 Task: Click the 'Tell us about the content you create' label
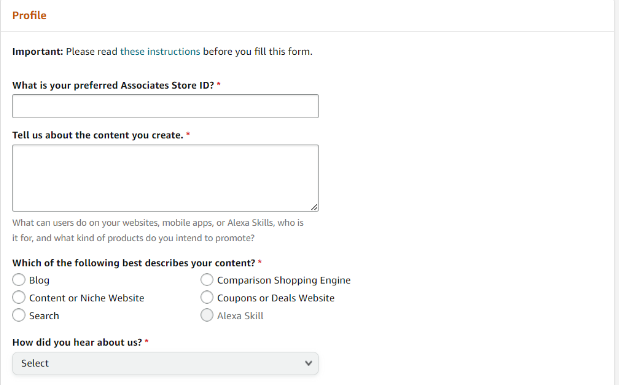pyautogui.click(x=98, y=135)
